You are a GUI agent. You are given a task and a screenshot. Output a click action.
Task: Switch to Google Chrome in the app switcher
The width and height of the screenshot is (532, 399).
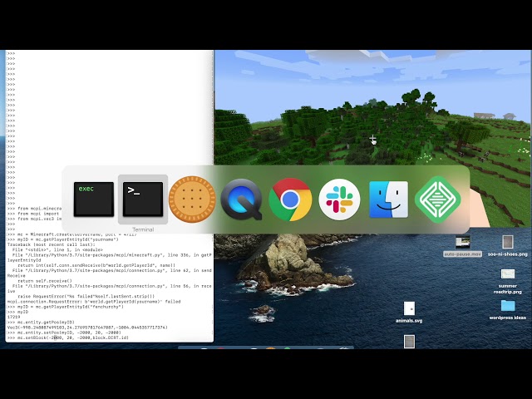[290, 199]
